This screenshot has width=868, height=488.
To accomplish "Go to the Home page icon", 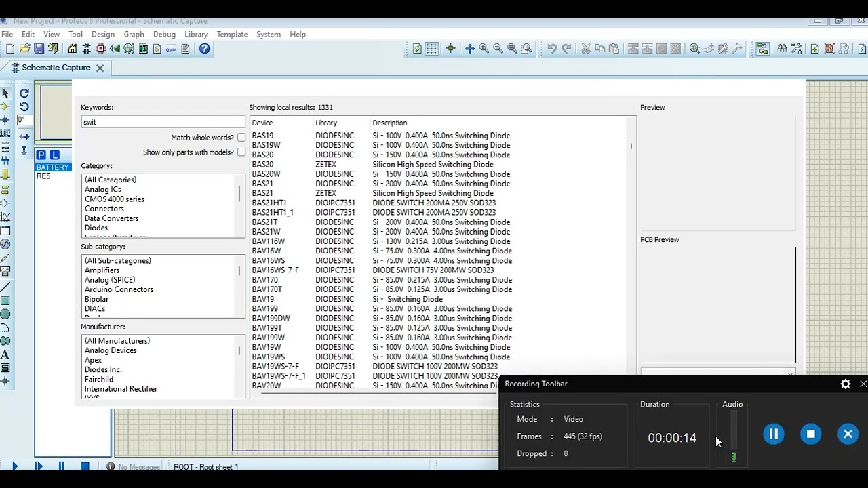I will pyautogui.click(x=72, y=49).
